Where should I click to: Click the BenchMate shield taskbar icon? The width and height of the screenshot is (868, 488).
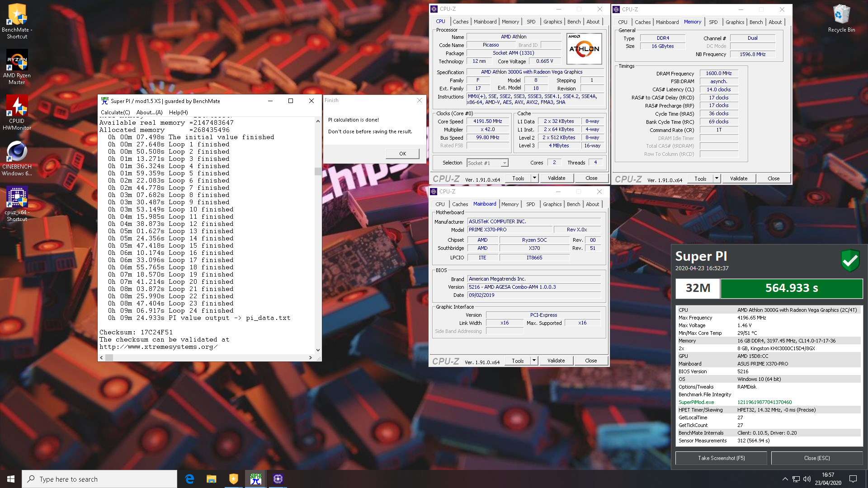pyautogui.click(x=234, y=479)
